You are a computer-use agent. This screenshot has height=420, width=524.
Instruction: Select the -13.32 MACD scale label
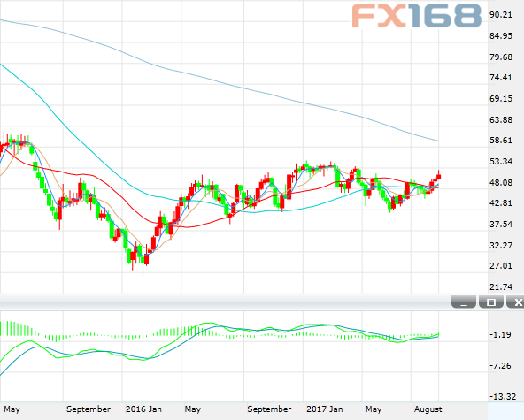(502, 397)
